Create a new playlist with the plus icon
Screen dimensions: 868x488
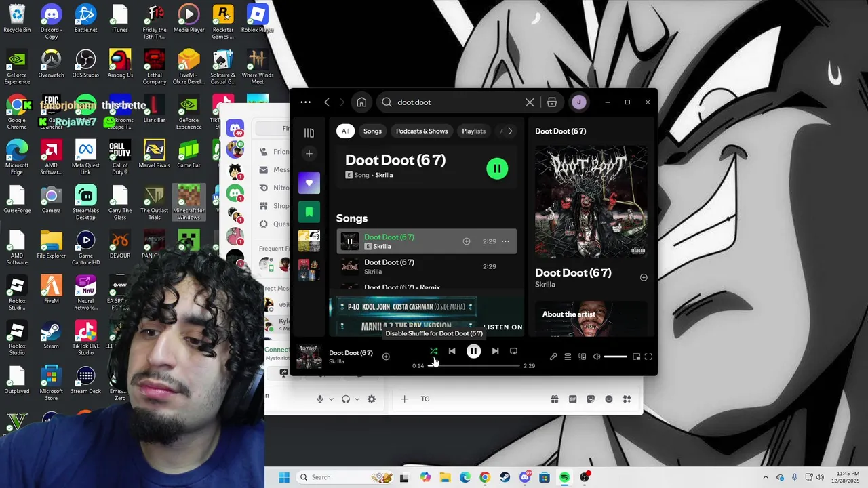tap(309, 154)
